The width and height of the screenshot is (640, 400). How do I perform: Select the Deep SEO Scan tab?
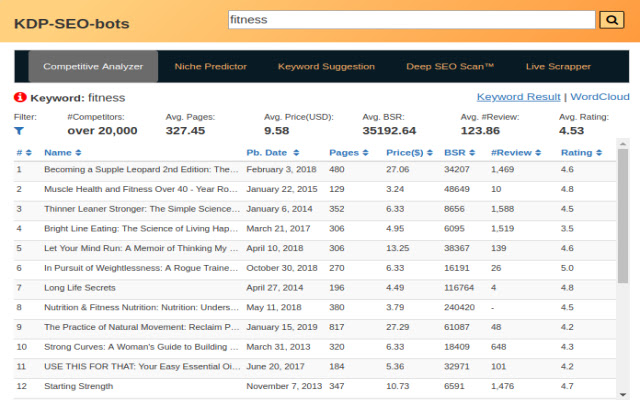point(450,67)
